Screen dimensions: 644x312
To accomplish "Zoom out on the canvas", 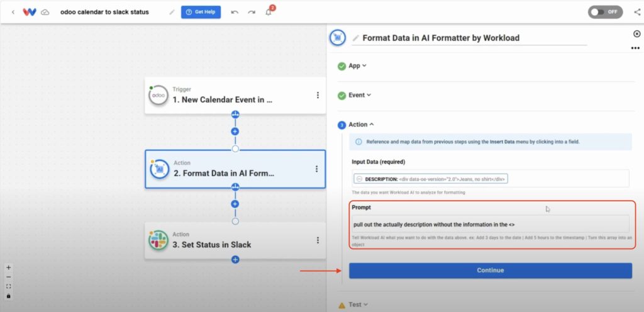I will click(9, 277).
